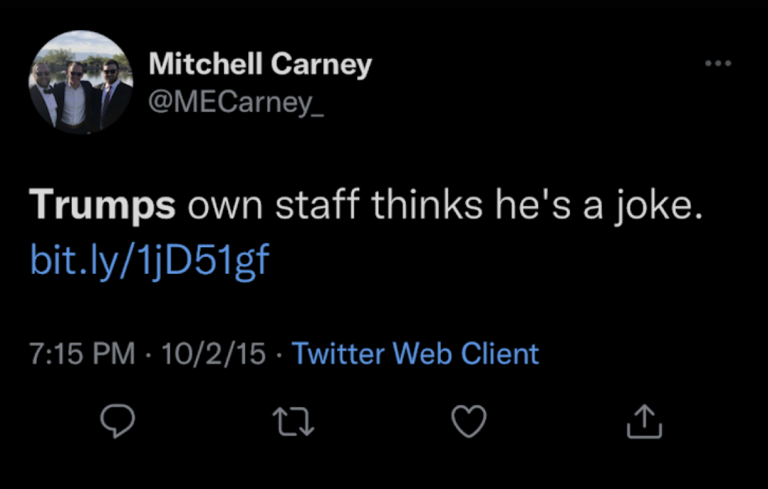Open the Twitter Web Client source link

click(x=415, y=353)
